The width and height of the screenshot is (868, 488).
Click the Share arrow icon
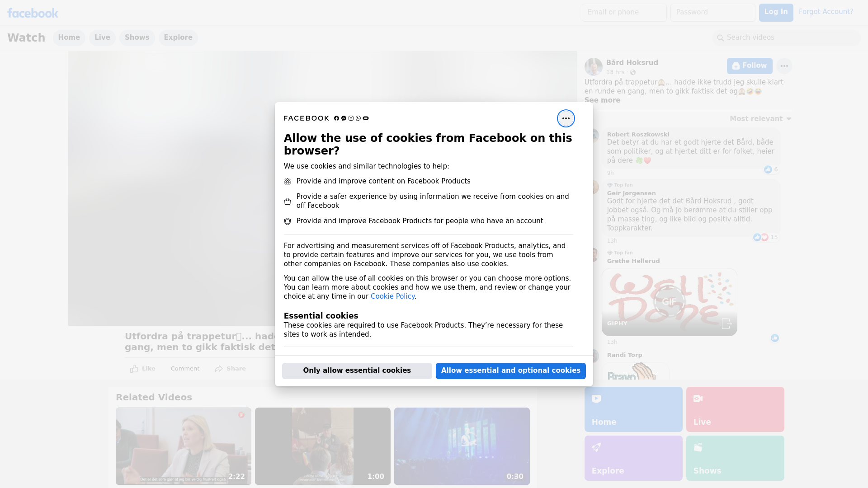[x=219, y=369]
